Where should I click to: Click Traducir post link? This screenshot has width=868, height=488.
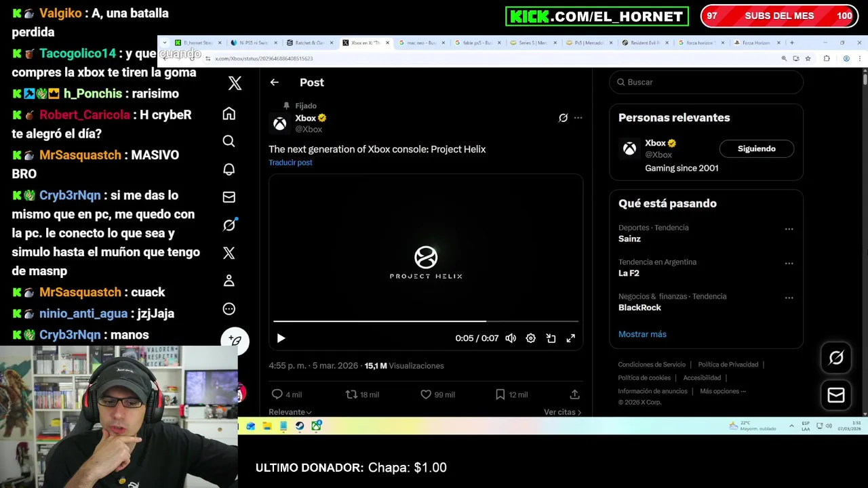coord(290,163)
